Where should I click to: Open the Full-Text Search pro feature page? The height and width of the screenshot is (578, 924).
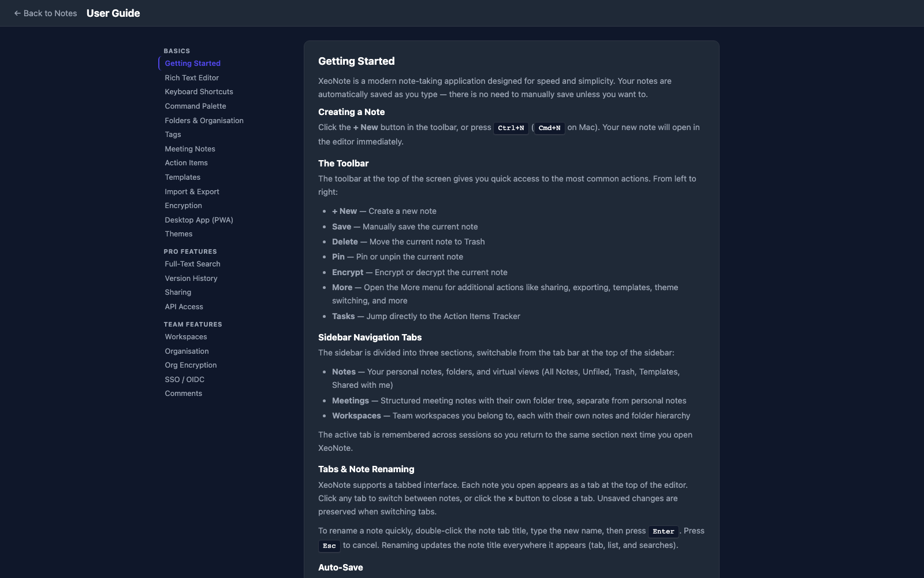point(192,264)
